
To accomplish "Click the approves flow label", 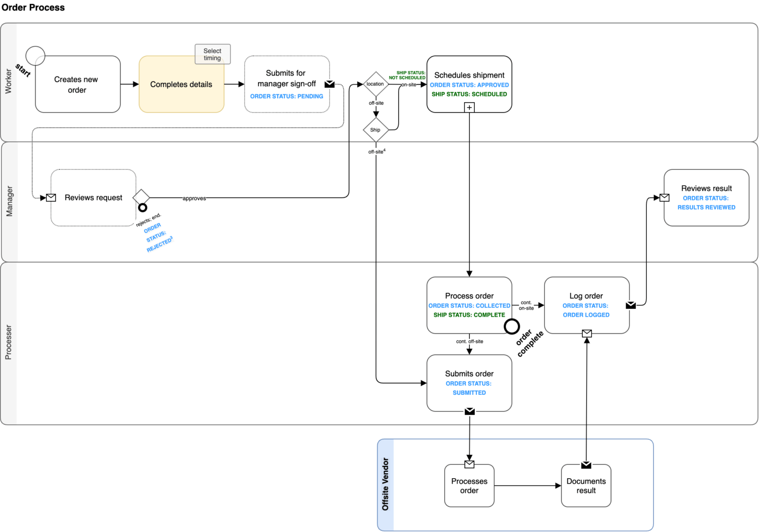I will tap(194, 198).
